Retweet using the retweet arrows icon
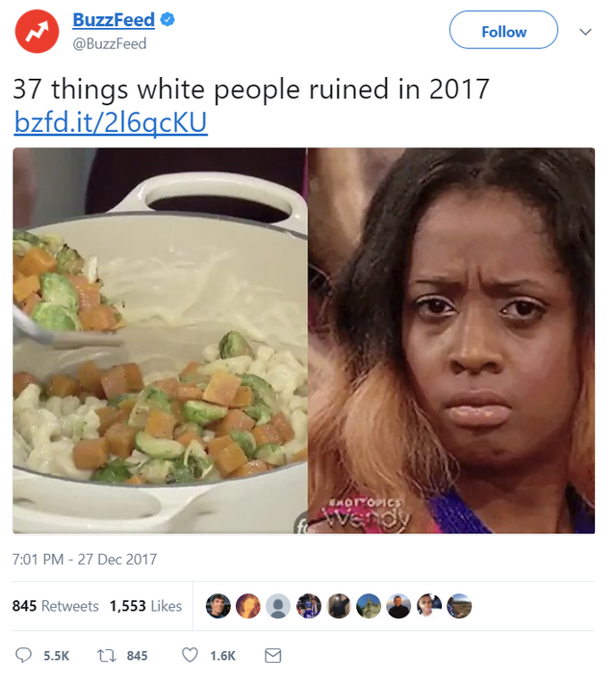 pyautogui.click(x=107, y=655)
